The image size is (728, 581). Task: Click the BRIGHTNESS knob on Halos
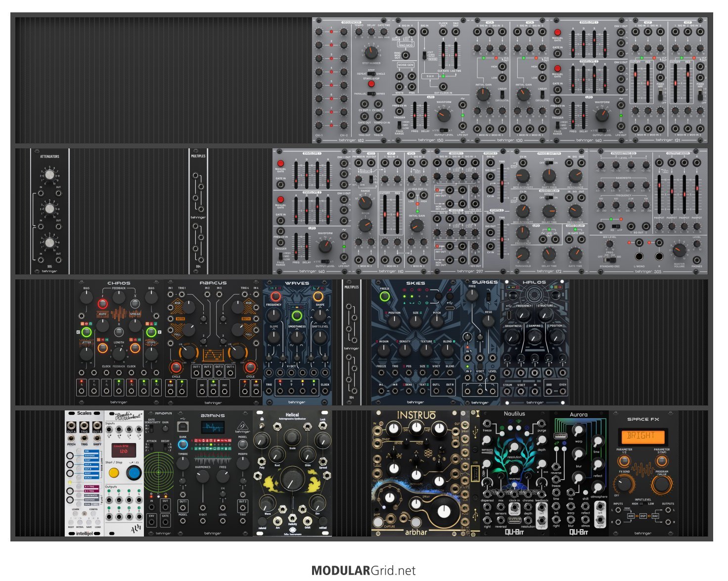coord(513,336)
